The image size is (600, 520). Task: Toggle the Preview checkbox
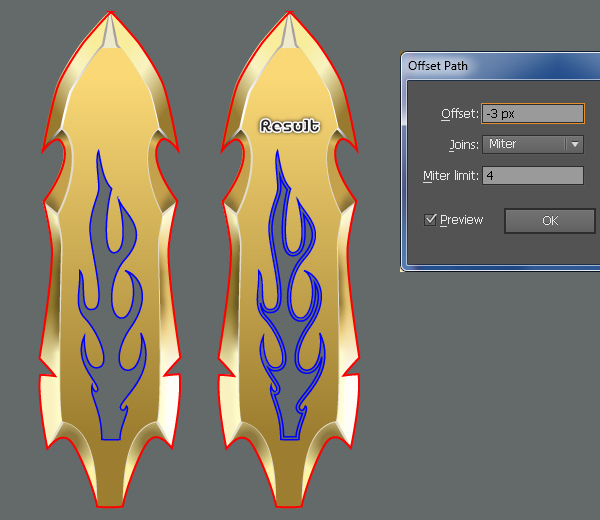coord(430,220)
